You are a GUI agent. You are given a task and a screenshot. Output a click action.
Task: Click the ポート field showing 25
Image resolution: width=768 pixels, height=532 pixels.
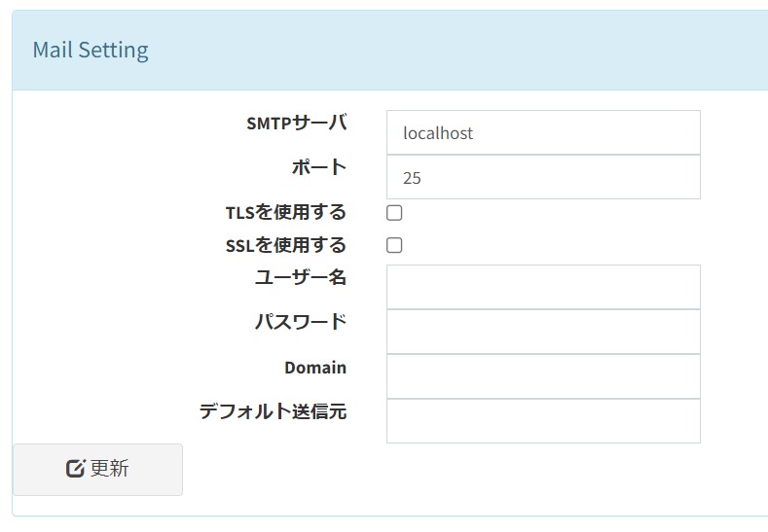(x=543, y=178)
